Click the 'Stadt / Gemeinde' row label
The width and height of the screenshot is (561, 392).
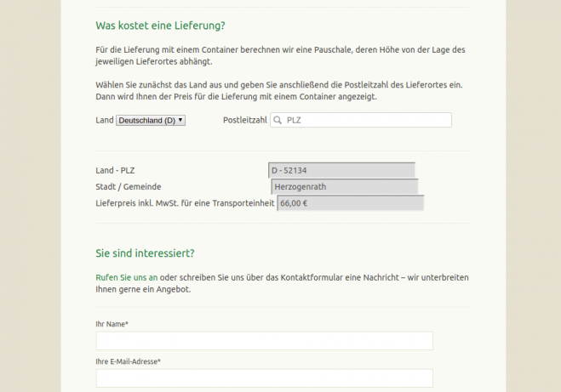point(129,186)
